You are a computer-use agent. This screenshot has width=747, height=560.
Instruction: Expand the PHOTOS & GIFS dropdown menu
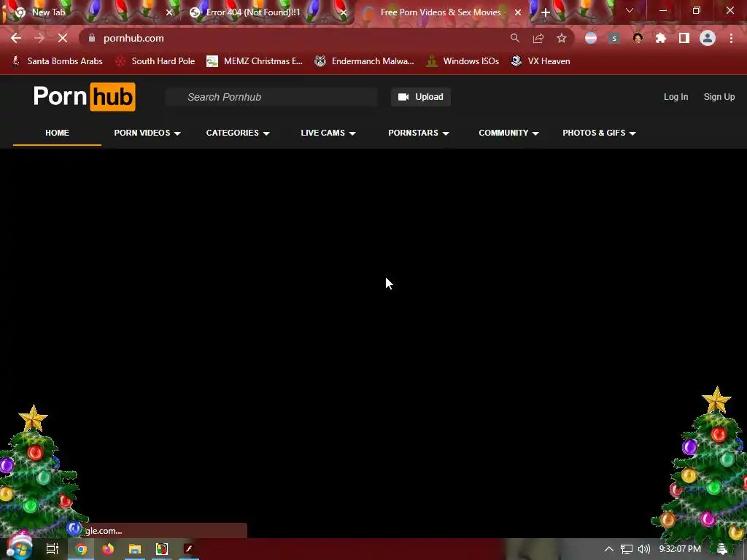(600, 133)
